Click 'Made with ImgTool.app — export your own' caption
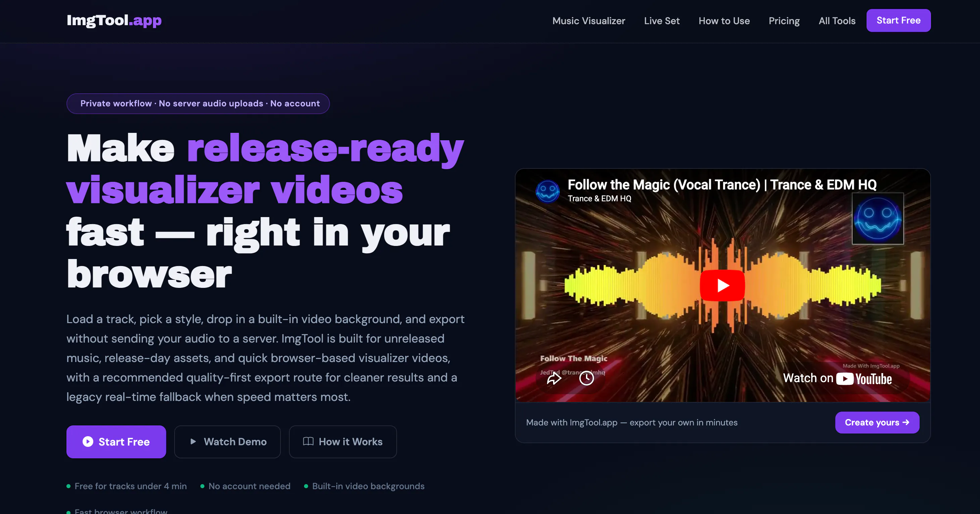This screenshot has height=514, width=980. pos(632,422)
